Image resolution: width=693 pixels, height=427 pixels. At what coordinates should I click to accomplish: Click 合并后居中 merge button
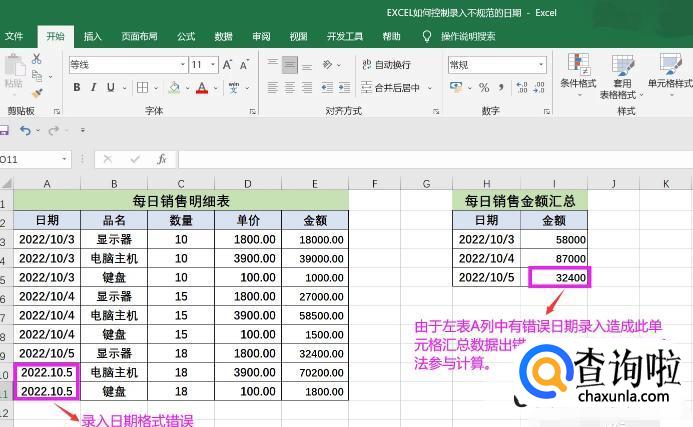pyautogui.click(x=390, y=88)
